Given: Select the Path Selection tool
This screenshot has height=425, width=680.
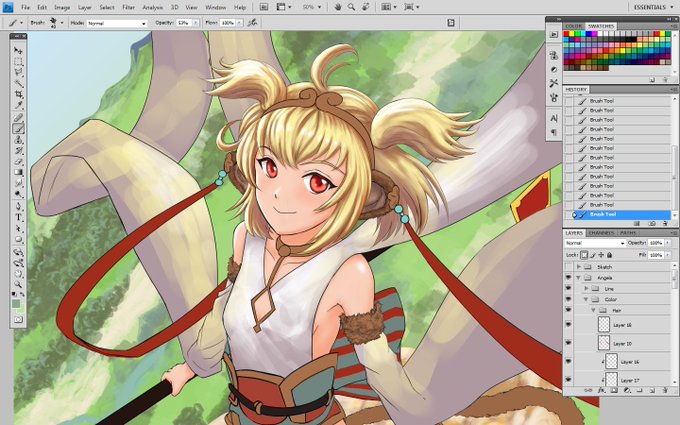Looking at the screenshot, I should (18, 228).
